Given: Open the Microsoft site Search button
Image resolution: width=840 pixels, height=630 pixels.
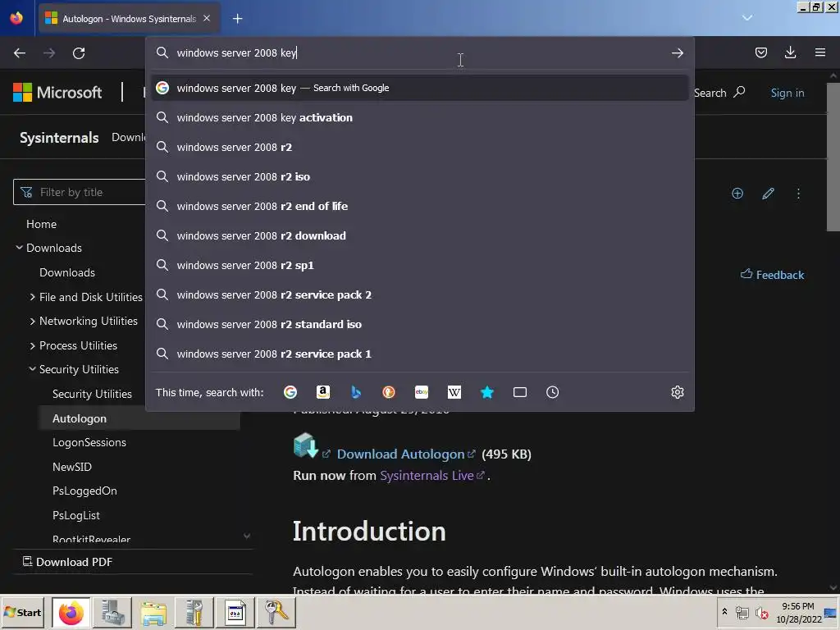Looking at the screenshot, I should [x=719, y=93].
